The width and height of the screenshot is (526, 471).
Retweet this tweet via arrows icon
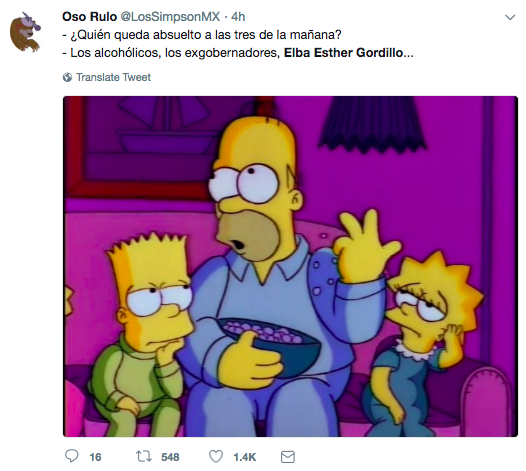[x=144, y=457]
